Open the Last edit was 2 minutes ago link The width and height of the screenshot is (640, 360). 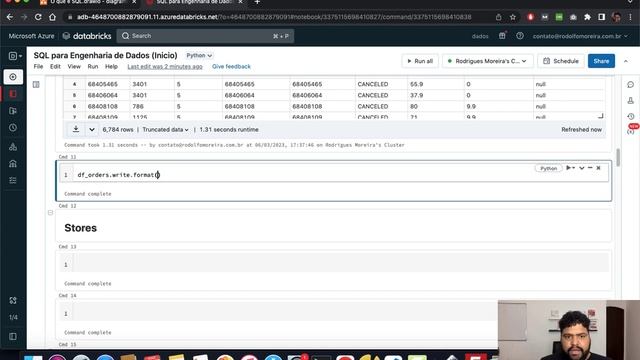(165, 67)
